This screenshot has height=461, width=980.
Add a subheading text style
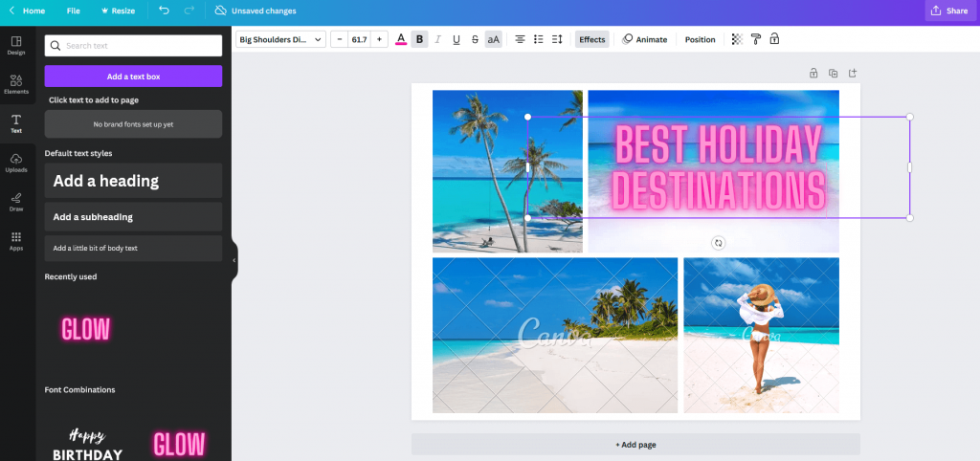tap(133, 217)
